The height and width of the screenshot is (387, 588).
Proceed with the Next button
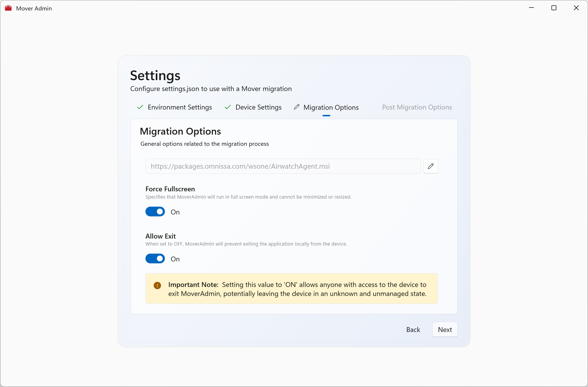click(445, 330)
